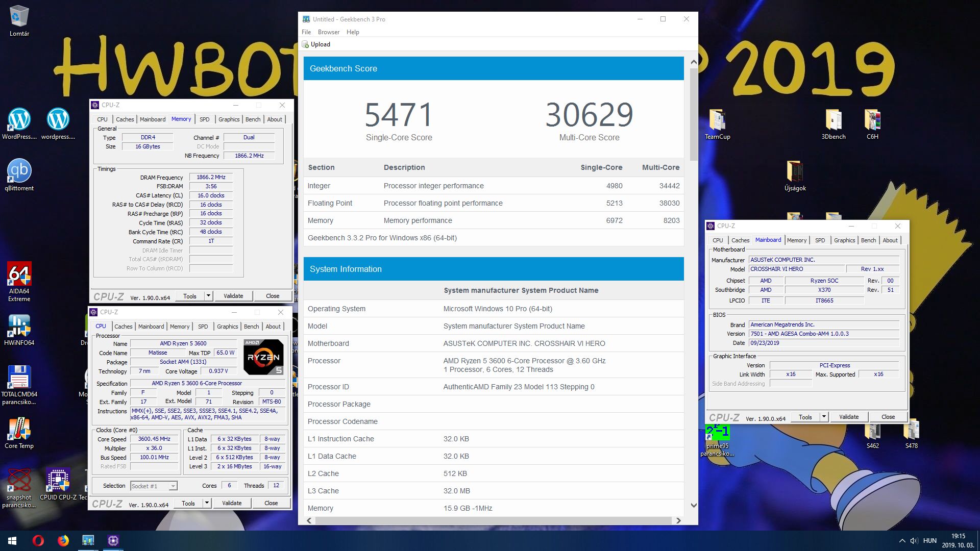The image size is (980, 551).
Task: Open the TeamCup folder icon
Action: (x=717, y=123)
